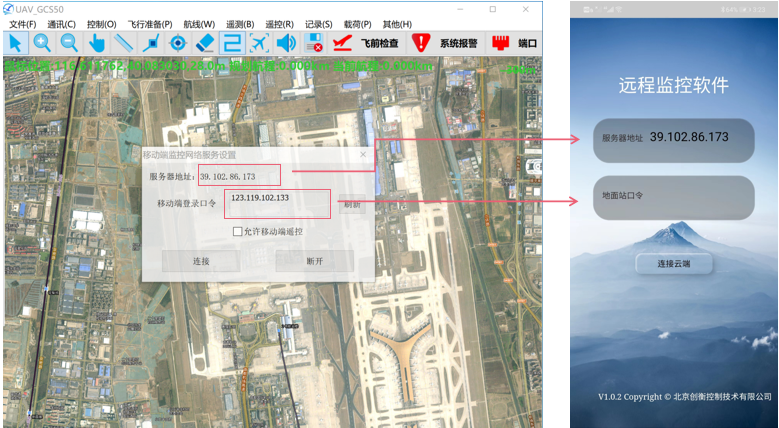Click the 刷新 refresh button
Viewport: 779px width, 428px height.
click(x=352, y=204)
